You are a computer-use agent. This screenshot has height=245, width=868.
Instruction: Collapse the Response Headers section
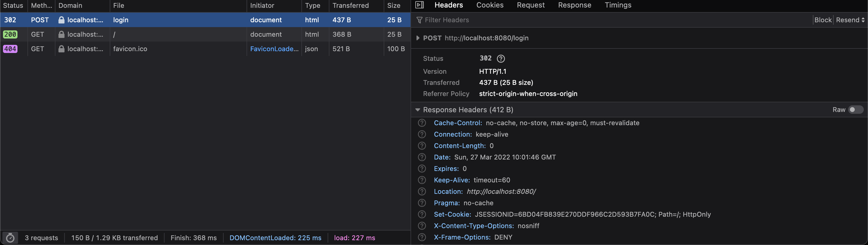(x=418, y=110)
